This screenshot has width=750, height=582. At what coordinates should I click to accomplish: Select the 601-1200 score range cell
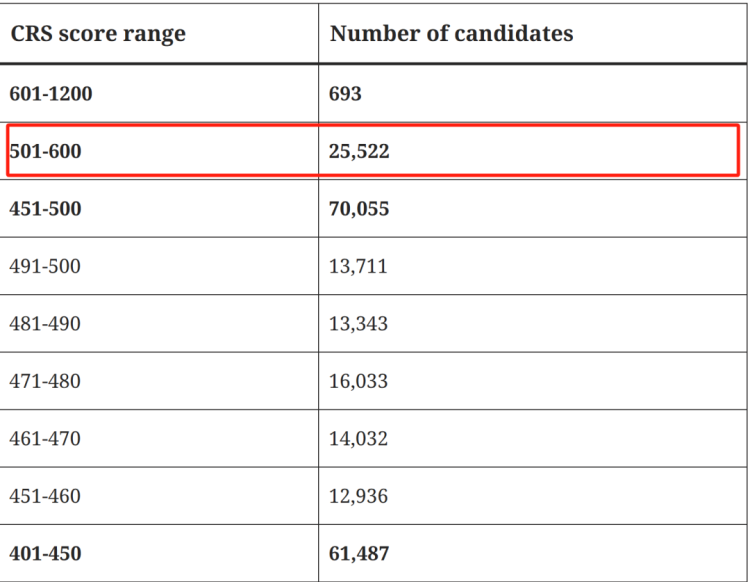(x=51, y=94)
